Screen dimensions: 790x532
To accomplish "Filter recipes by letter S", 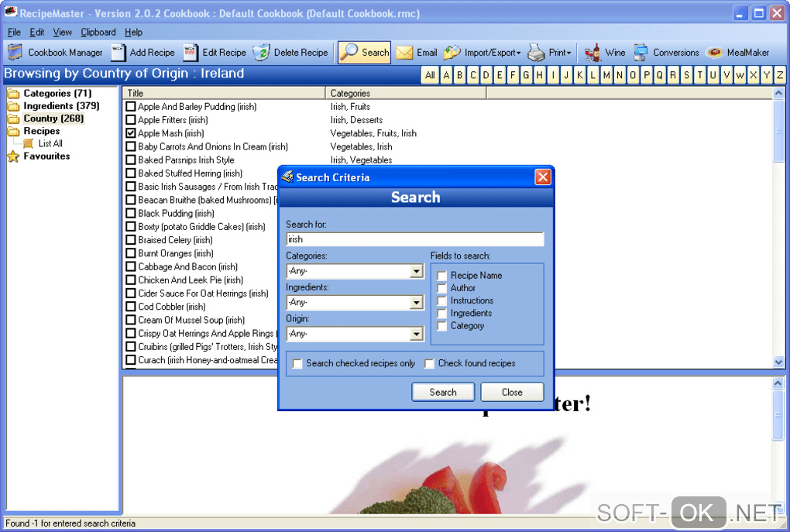I will pos(687,75).
